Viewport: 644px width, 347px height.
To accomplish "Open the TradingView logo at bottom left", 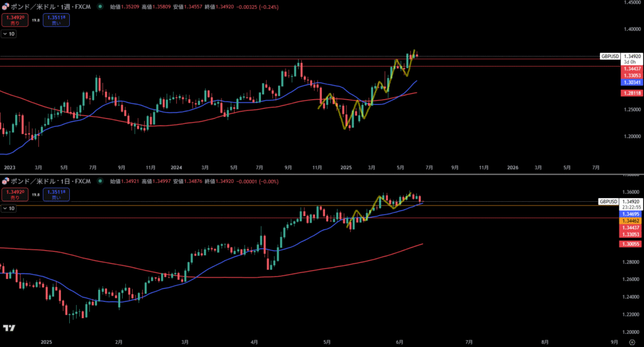I will click(x=9, y=328).
